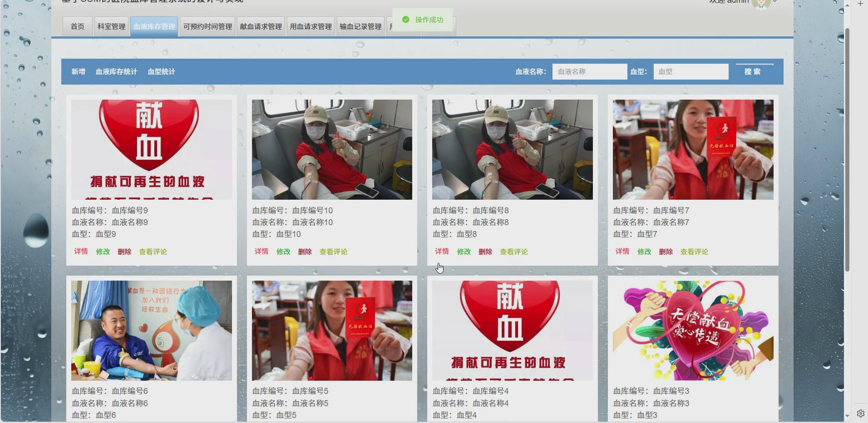
Task: Click 查看评论 for 血库编号9
Action: (x=153, y=251)
